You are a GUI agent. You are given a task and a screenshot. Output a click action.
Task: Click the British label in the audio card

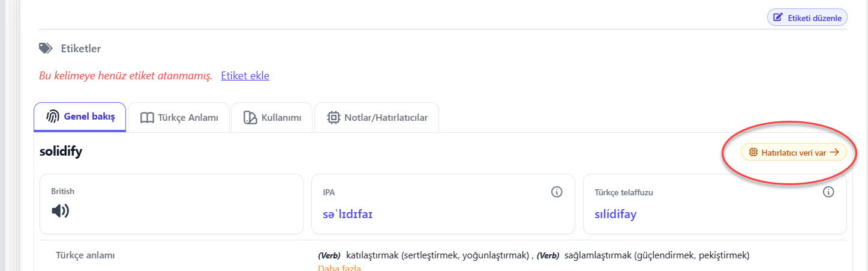(x=63, y=191)
